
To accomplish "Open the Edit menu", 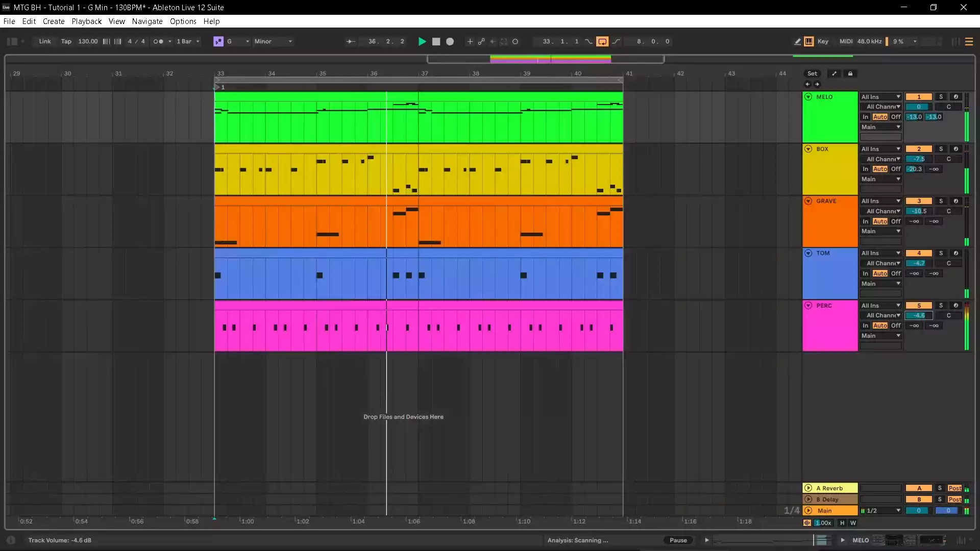I will pos(29,21).
